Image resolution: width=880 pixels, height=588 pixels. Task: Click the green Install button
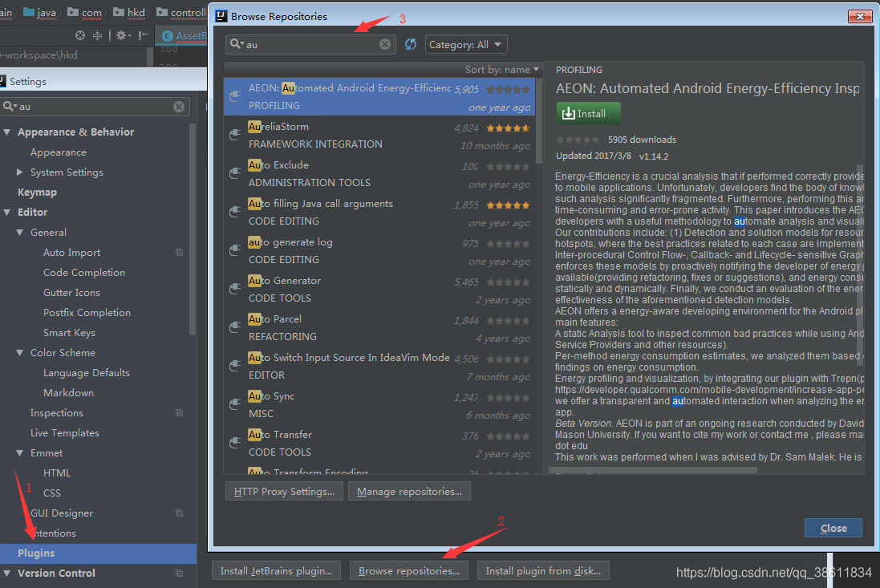pyautogui.click(x=589, y=113)
